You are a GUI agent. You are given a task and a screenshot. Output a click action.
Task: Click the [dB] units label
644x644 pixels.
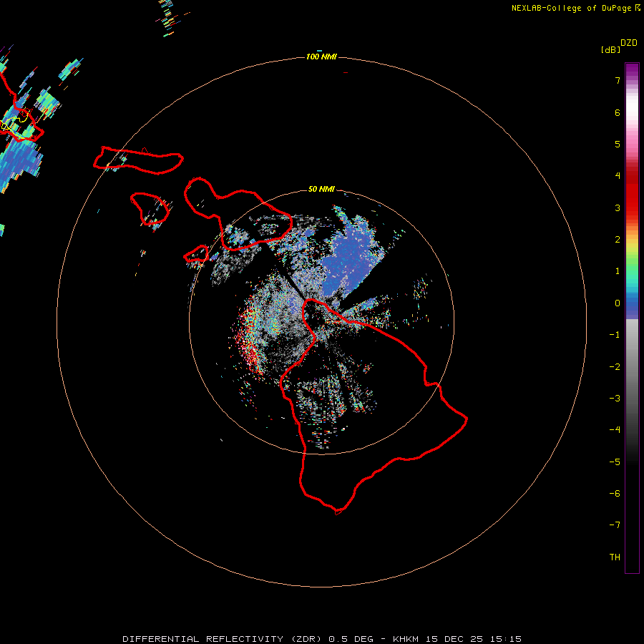(611, 50)
